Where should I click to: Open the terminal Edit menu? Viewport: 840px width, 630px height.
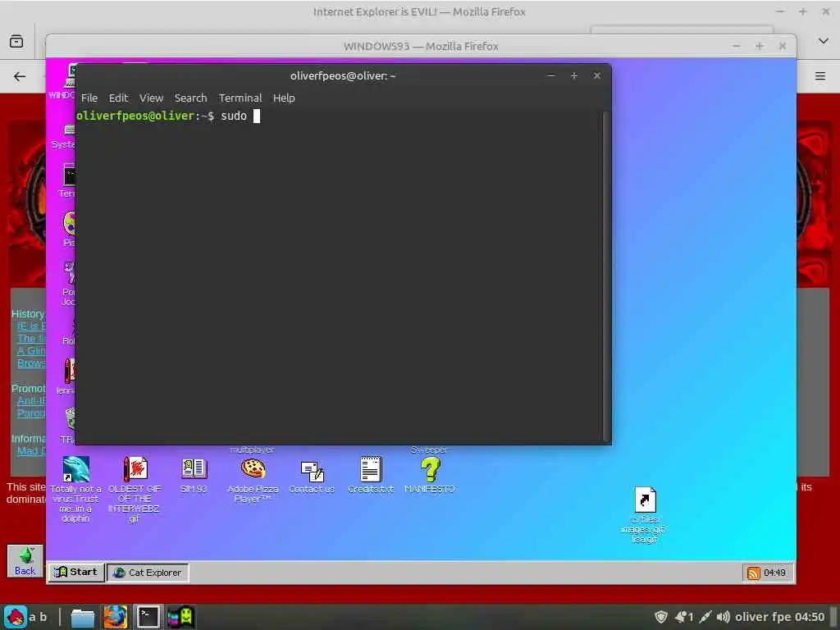click(118, 98)
